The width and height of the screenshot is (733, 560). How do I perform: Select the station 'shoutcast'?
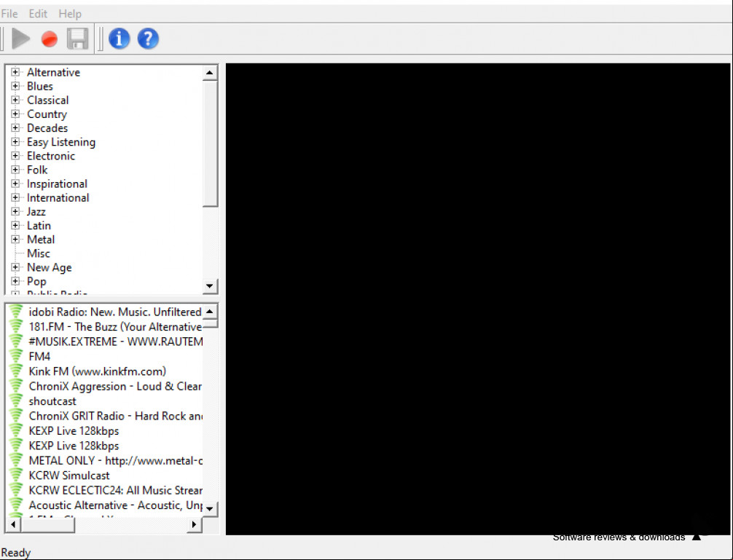(x=52, y=401)
